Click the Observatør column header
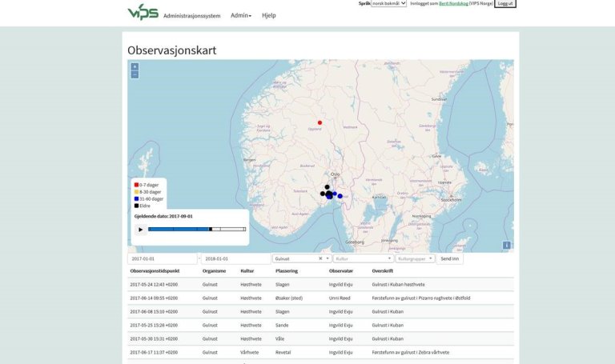This screenshot has height=364, width=615. (341, 270)
